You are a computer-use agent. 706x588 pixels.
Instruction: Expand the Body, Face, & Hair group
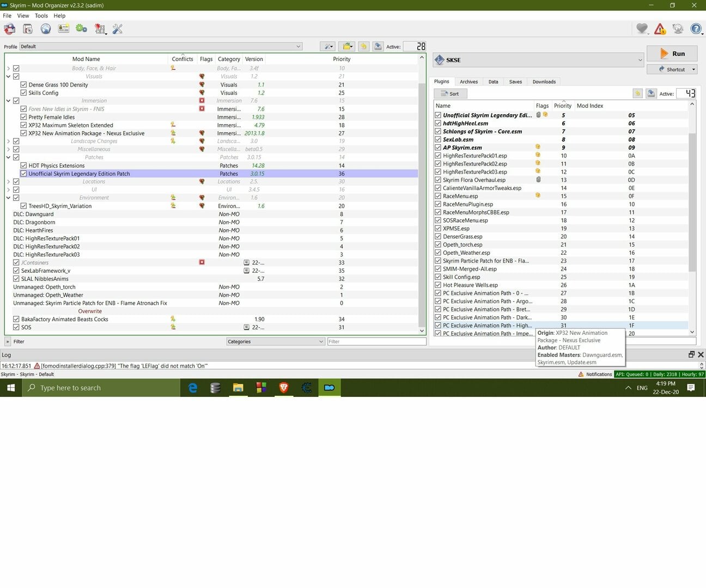tap(8, 69)
